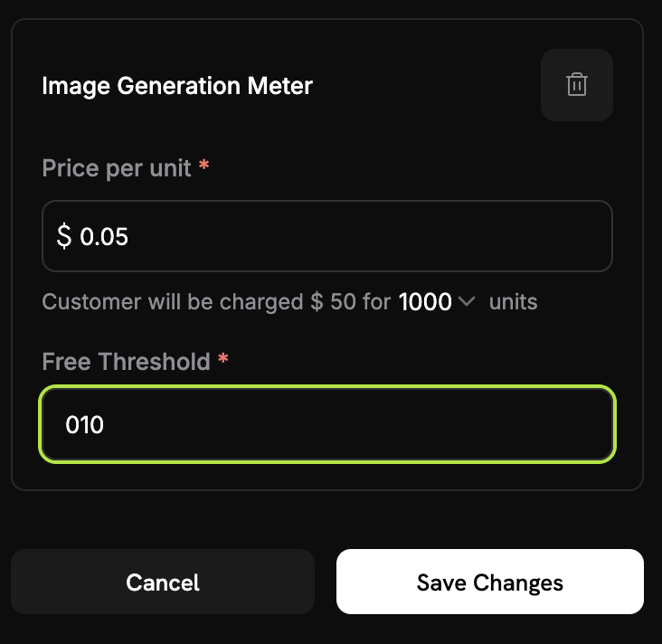Click the dollar sign in the price field
Viewport: 662px width, 644px height.
(x=64, y=236)
